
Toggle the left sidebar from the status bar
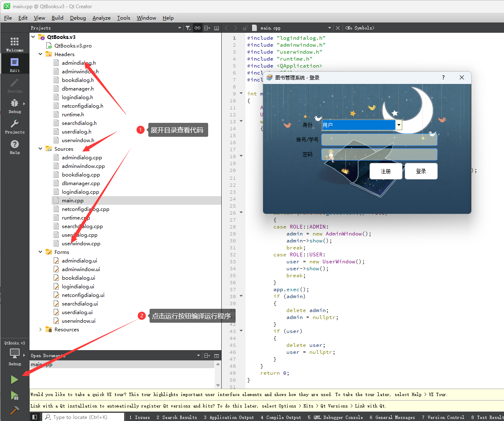(x=35, y=417)
